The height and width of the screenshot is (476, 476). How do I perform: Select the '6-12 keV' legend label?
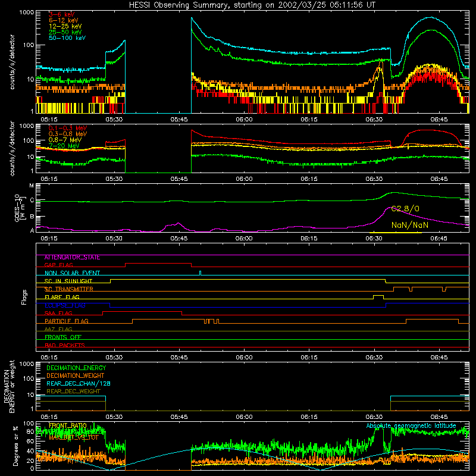pos(64,20)
